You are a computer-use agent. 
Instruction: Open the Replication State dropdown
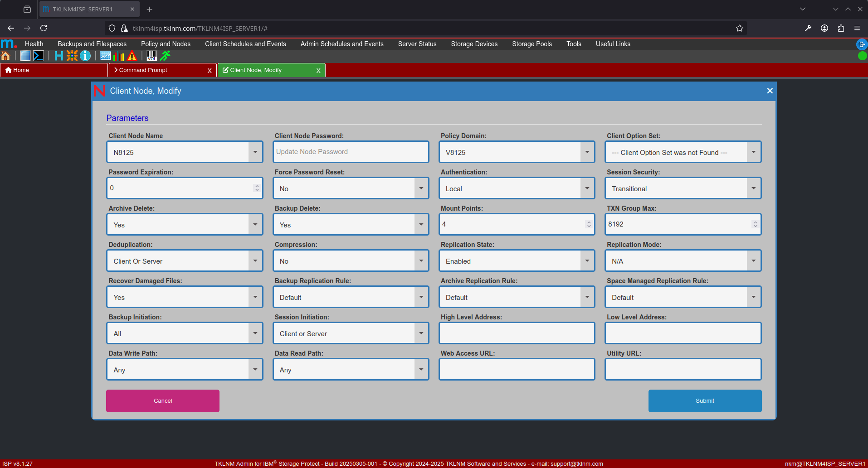tap(587, 261)
